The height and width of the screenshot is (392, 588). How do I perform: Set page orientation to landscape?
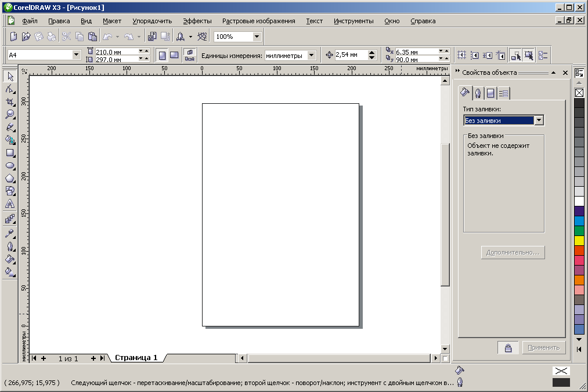pyautogui.click(x=174, y=56)
